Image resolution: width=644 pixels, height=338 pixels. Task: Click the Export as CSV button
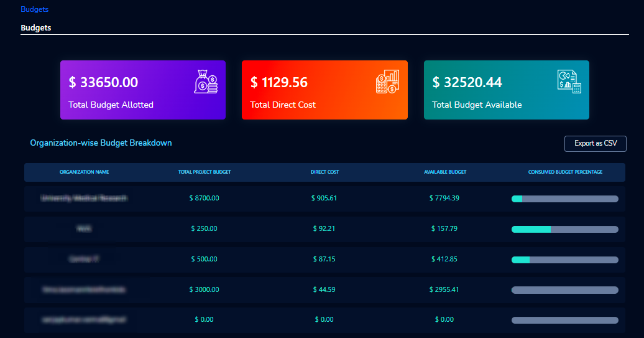click(x=595, y=144)
